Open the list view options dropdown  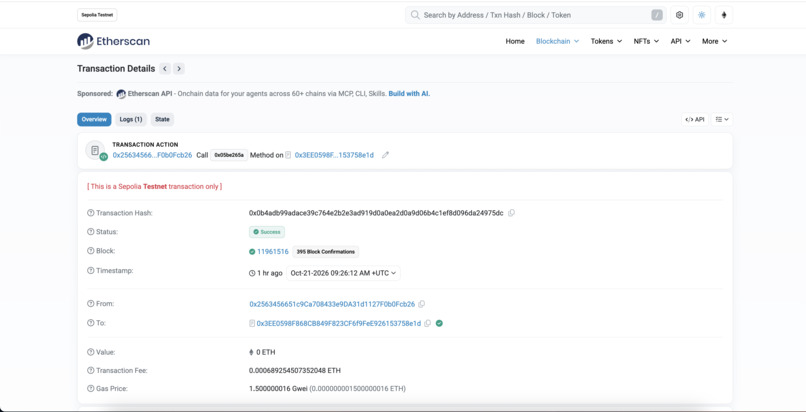click(x=722, y=119)
